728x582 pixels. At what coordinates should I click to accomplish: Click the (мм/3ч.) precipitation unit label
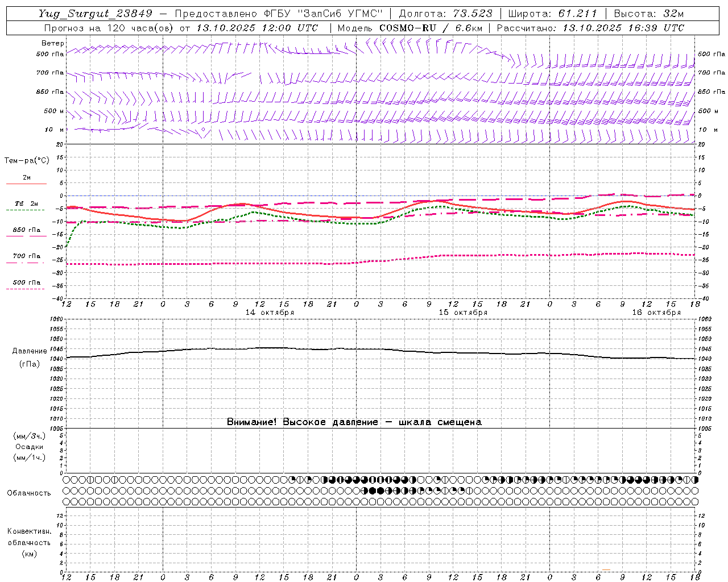[30, 436]
